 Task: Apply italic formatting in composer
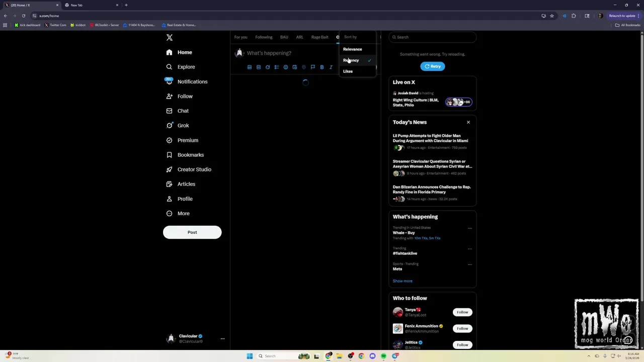click(331, 67)
